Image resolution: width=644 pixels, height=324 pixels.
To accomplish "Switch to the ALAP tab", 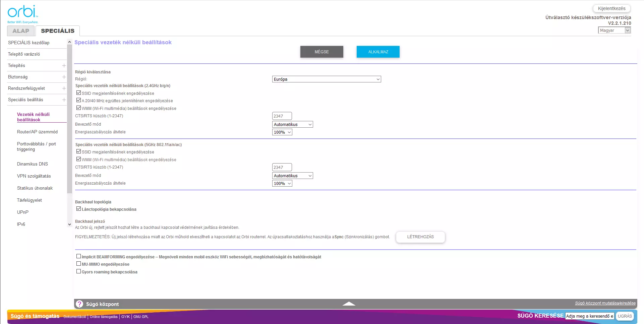I will click(21, 31).
